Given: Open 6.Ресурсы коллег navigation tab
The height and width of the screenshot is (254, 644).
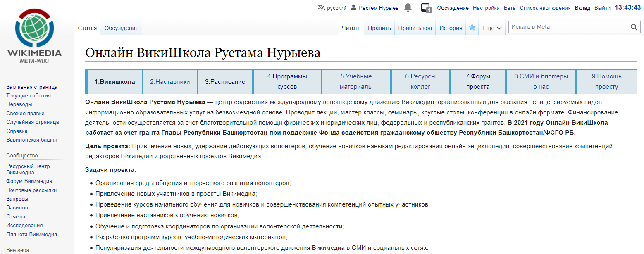Looking at the screenshot, I should 420,82.
